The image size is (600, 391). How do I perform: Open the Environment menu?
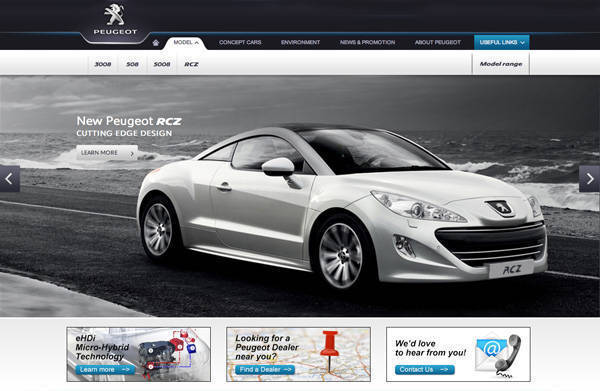[x=300, y=42]
